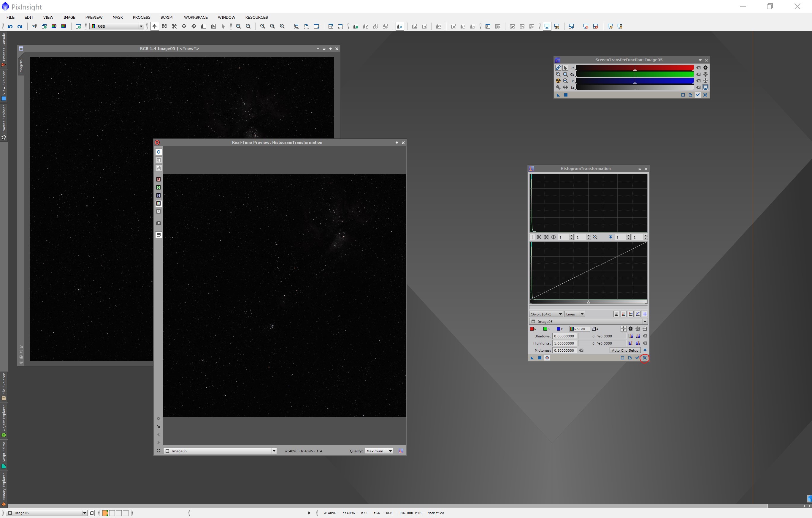Screen dimensions: 812x518
Task: Open Image05 view dropdown in status bar
Action: point(47,513)
